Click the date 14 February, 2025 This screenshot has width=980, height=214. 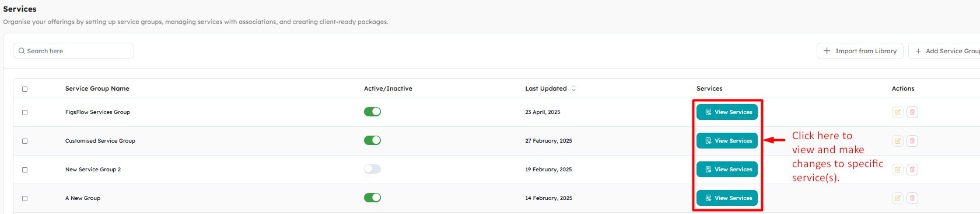[x=548, y=198]
